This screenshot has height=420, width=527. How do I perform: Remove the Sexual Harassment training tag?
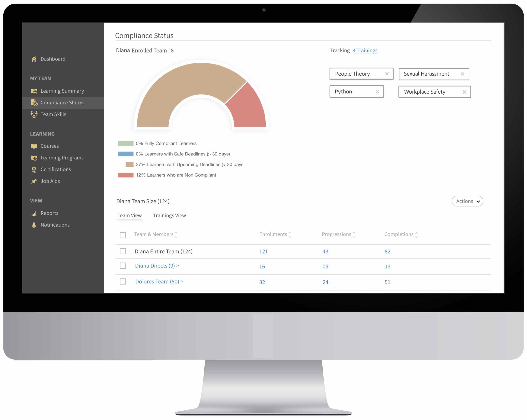pos(462,74)
